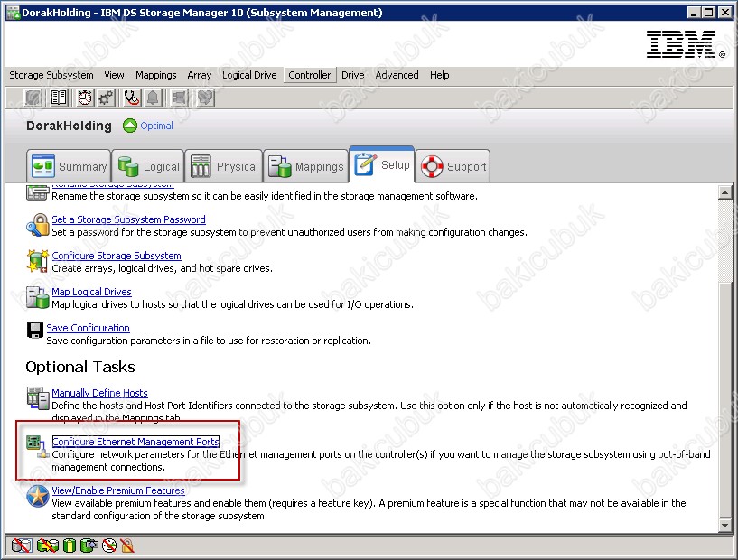
Task: Open the Controller menu
Action: tap(310, 75)
